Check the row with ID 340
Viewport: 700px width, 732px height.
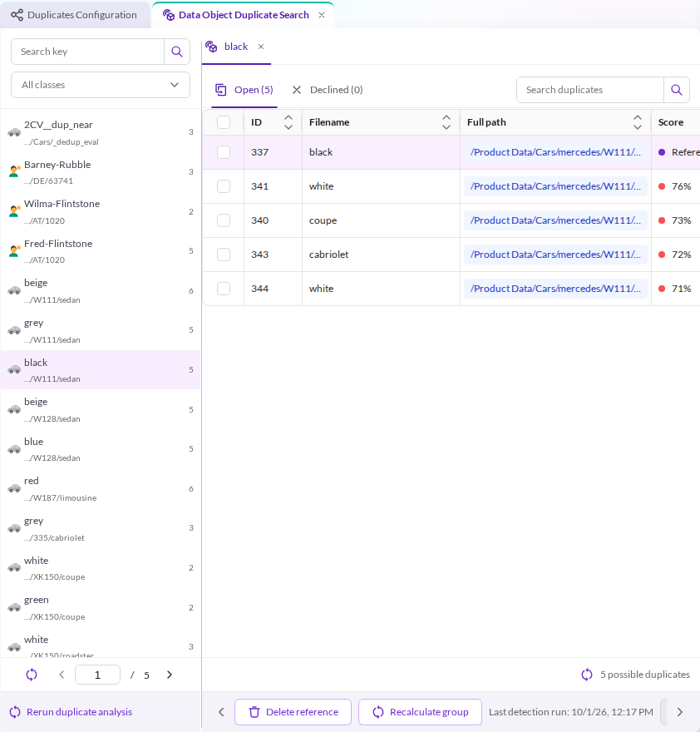tap(224, 220)
